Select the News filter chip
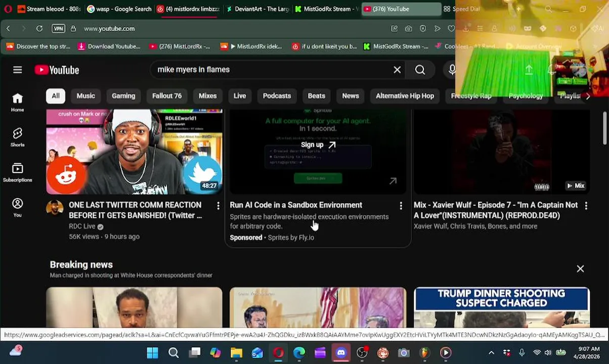 click(x=351, y=96)
